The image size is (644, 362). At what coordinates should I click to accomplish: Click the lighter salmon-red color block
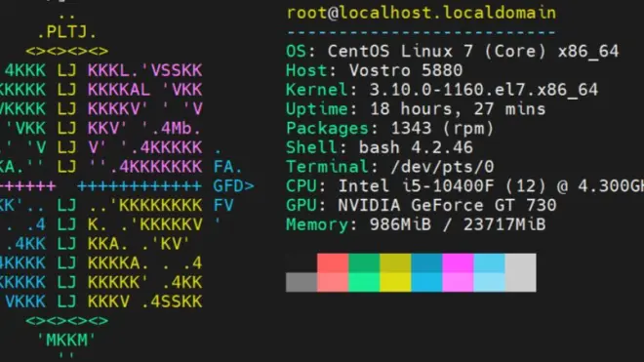tap(333, 282)
